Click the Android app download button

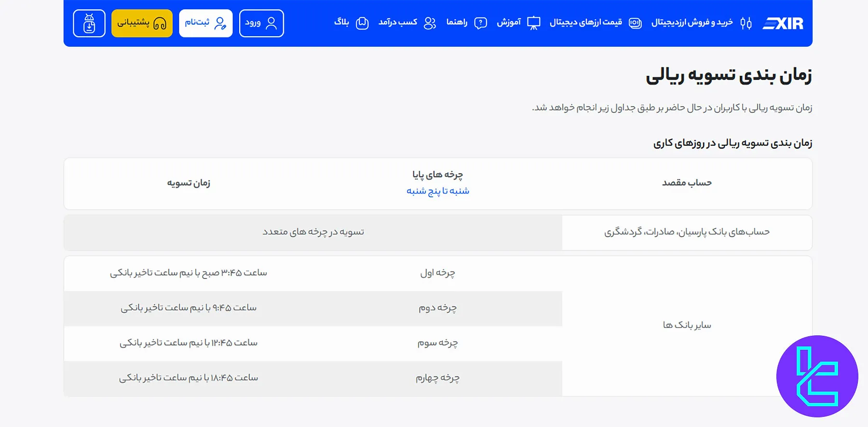point(89,23)
